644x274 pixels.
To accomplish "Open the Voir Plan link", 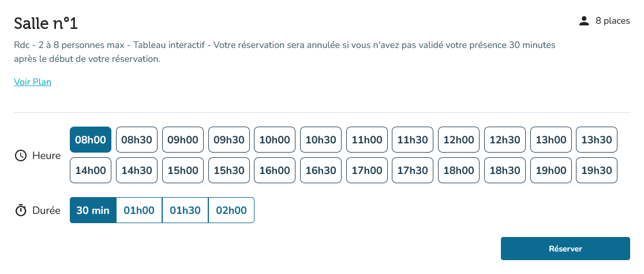I will pyautogui.click(x=32, y=82).
